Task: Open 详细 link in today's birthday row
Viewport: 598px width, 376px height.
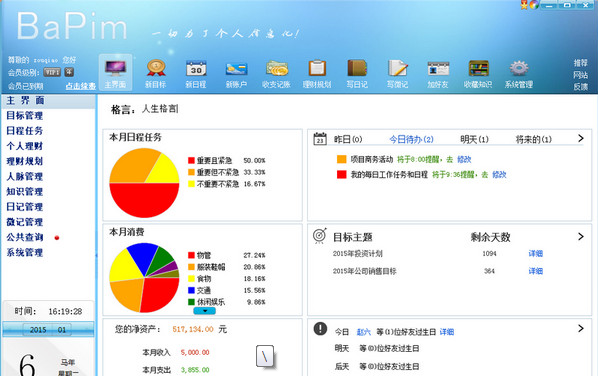Action: pyautogui.click(x=447, y=332)
